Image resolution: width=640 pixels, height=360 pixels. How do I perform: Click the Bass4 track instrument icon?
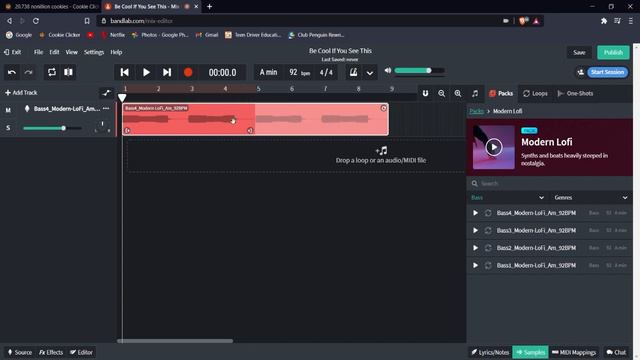(x=27, y=109)
